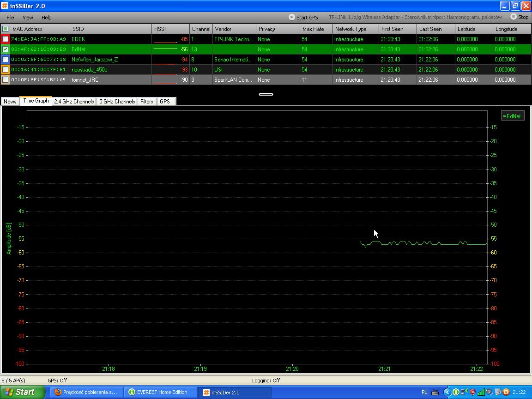Viewport: 532px width, 399px height.
Task: Switch to the 2.4 GHz Channels tab
Action: coord(74,102)
